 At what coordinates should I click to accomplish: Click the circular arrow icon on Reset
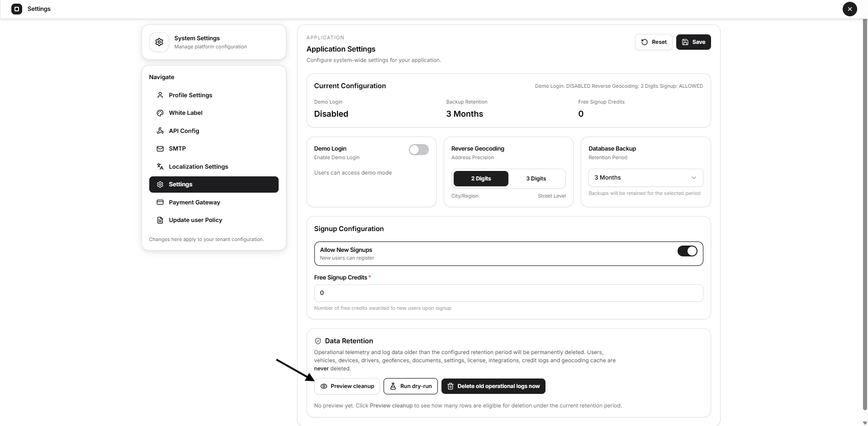click(x=645, y=42)
